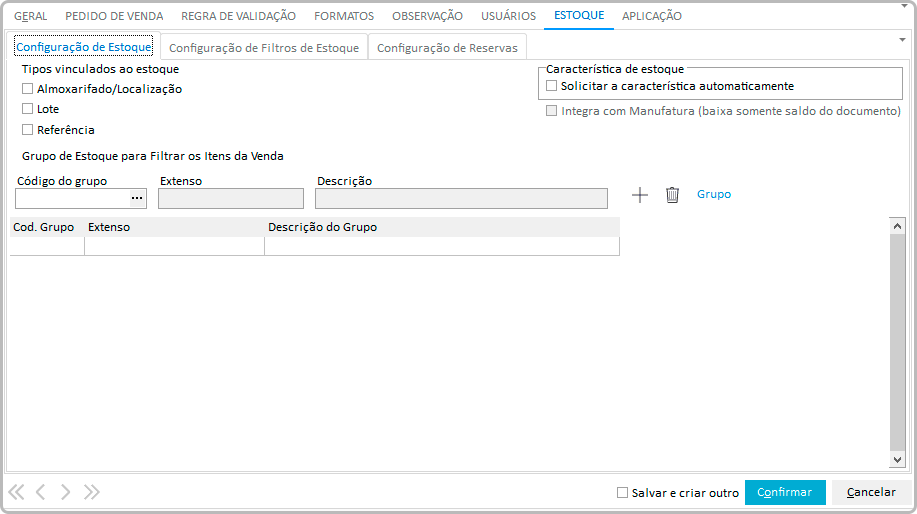Click the Extenso text field
Viewport: 917px width, 514px height.
231,199
